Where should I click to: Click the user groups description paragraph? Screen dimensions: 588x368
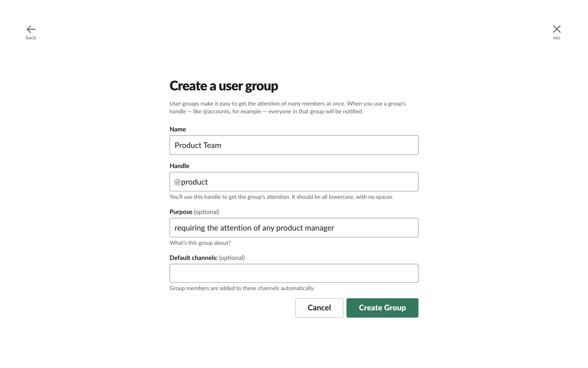pos(287,108)
